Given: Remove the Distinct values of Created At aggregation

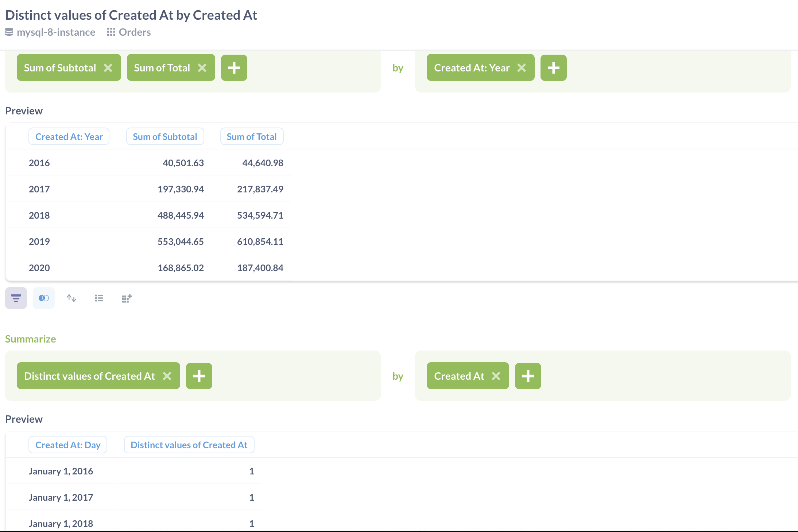Looking at the screenshot, I should (168, 376).
